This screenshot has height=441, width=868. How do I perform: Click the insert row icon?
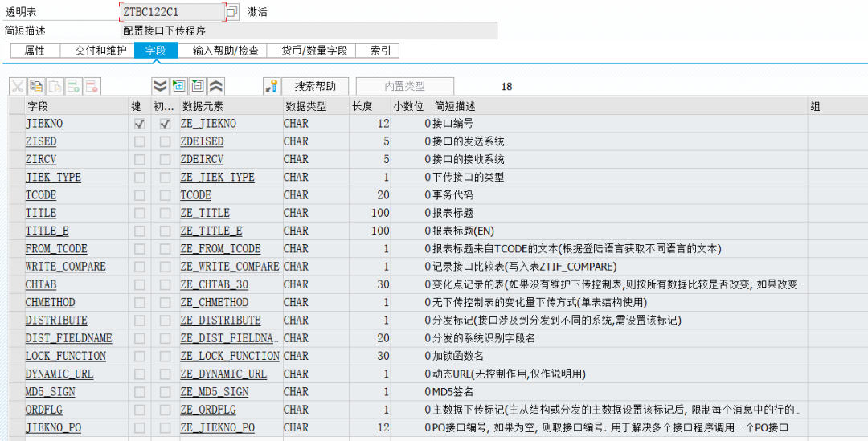pyautogui.click(x=74, y=86)
